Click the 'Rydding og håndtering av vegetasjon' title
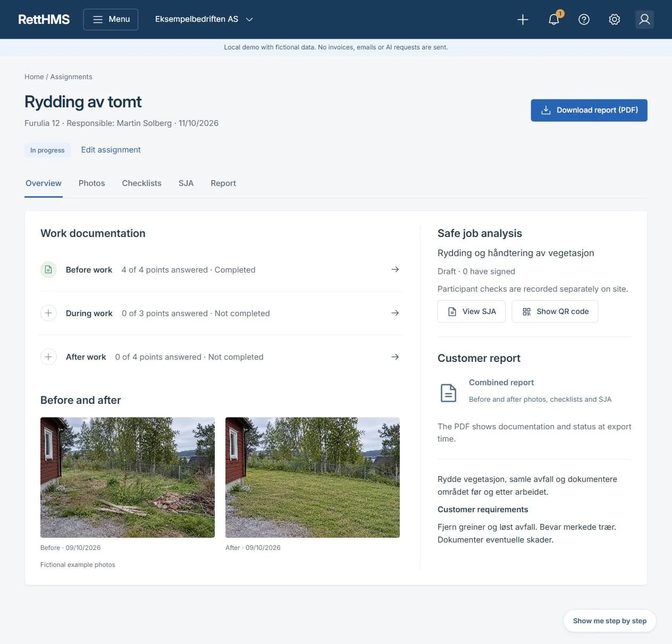 pos(516,253)
